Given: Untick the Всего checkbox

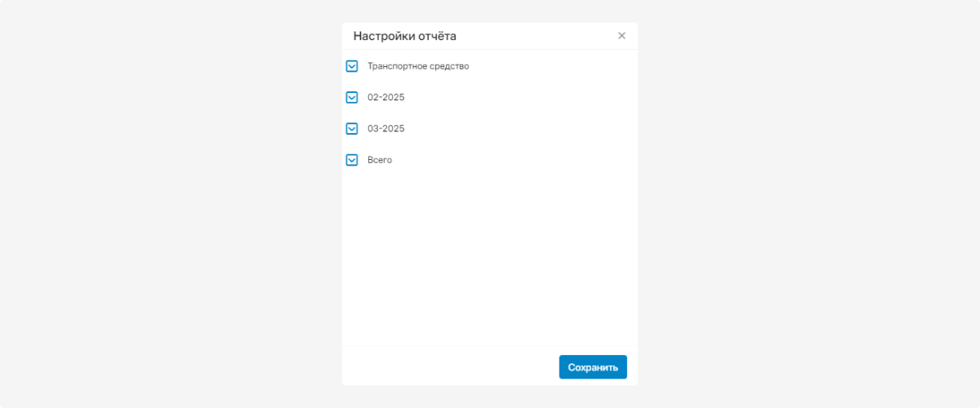Looking at the screenshot, I should (352, 160).
